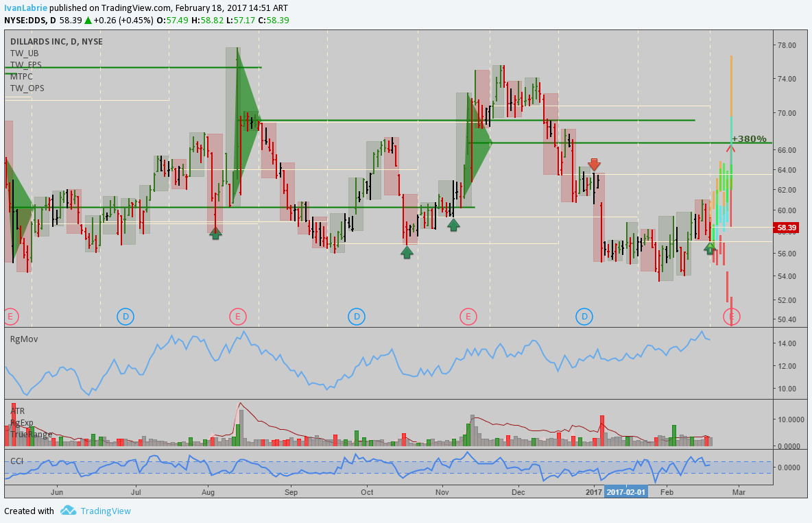Click the 50.40 price axis label

(x=787, y=319)
